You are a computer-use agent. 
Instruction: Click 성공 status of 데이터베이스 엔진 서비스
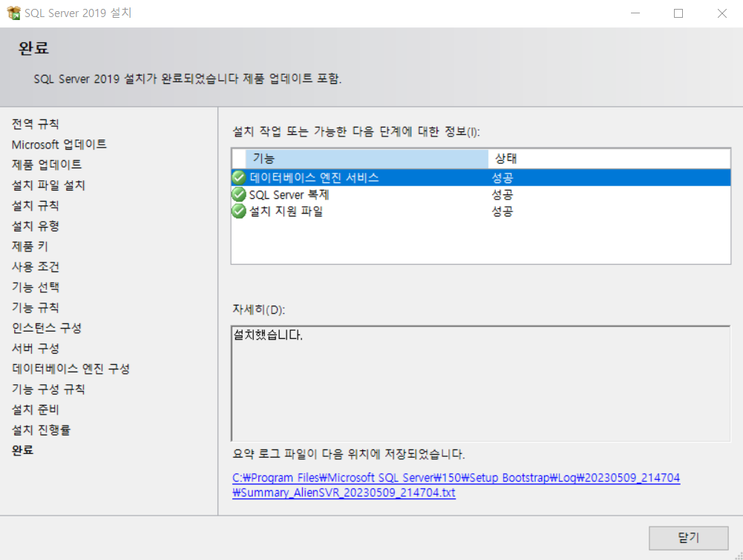[503, 178]
